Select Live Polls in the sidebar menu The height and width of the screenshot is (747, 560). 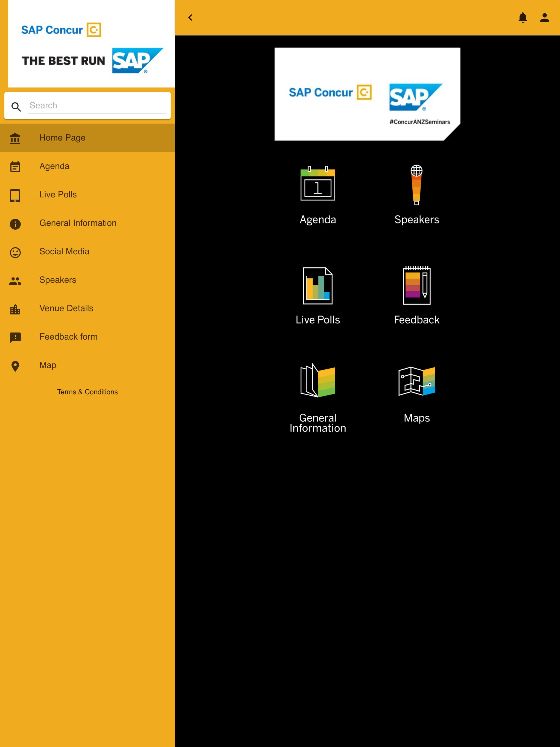87,194
